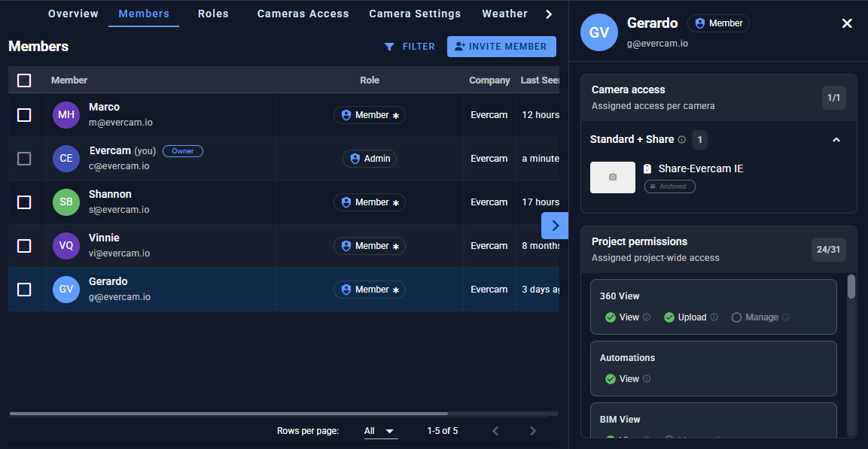Open the Roles tab
868x449 pixels.
coord(213,14)
